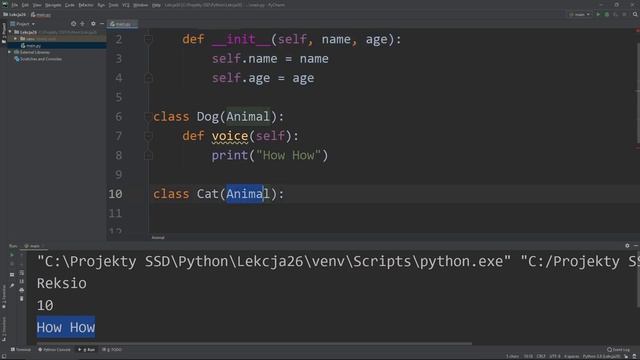Screen dimensions: 640x360
Task: Click the Rerun green arrow in Run panel
Action: [12, 255]
